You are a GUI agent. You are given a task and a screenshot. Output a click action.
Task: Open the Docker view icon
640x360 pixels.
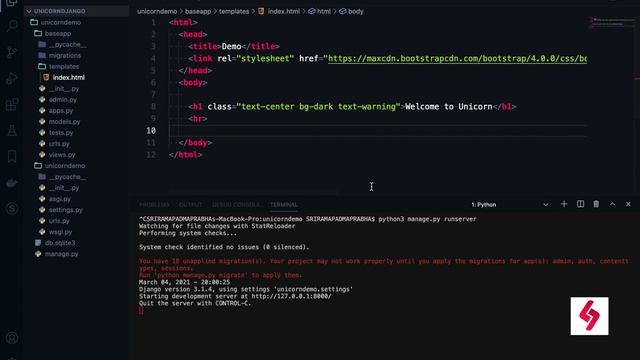coord(12,182)
